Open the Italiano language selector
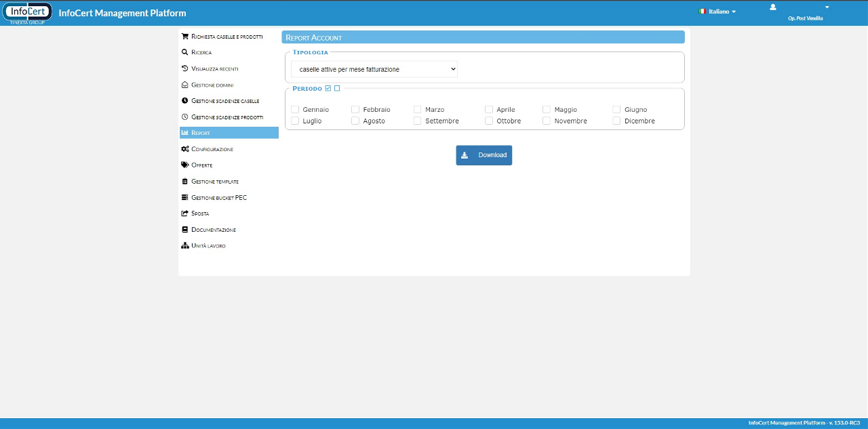Viewport: 868px width, 429px height. [717, 12]
